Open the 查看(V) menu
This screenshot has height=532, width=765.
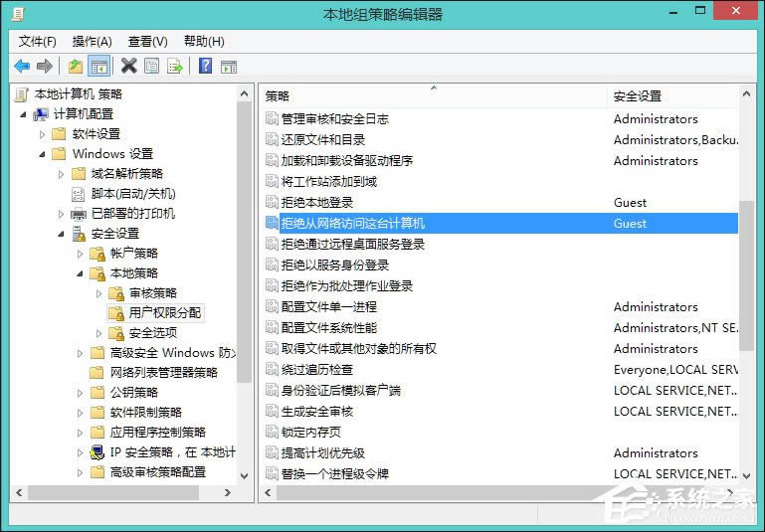(x=148, y=42)
